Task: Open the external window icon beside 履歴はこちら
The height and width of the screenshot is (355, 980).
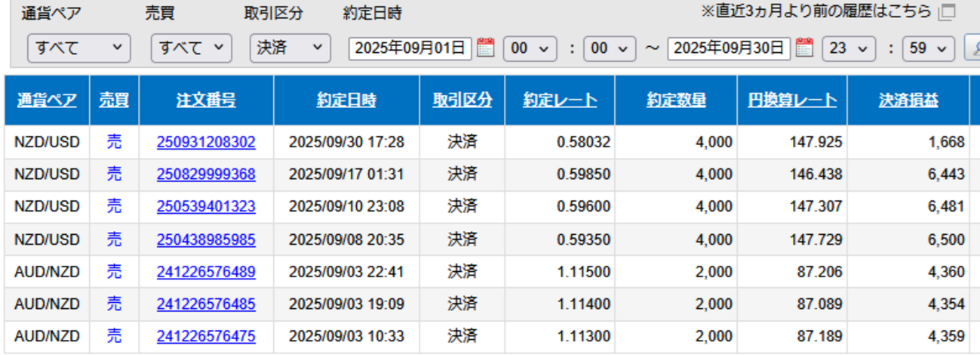Action: click(947, 11)
